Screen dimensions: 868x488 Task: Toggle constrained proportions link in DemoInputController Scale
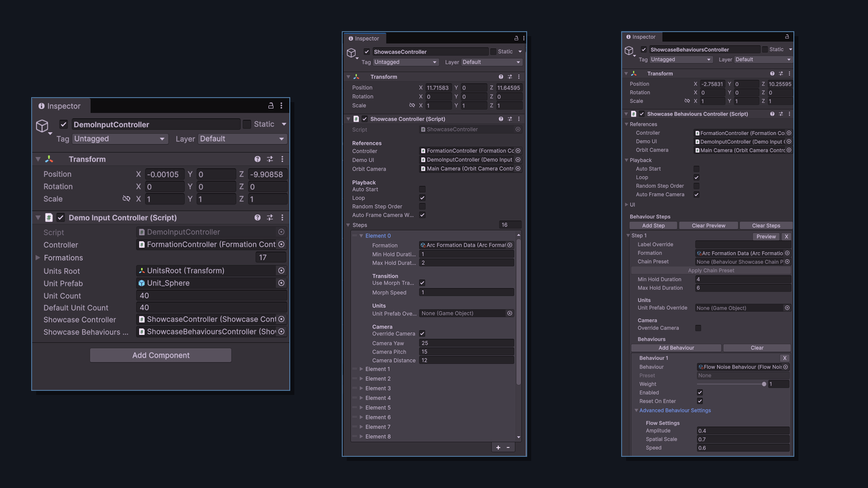click(x=126, y=199)
